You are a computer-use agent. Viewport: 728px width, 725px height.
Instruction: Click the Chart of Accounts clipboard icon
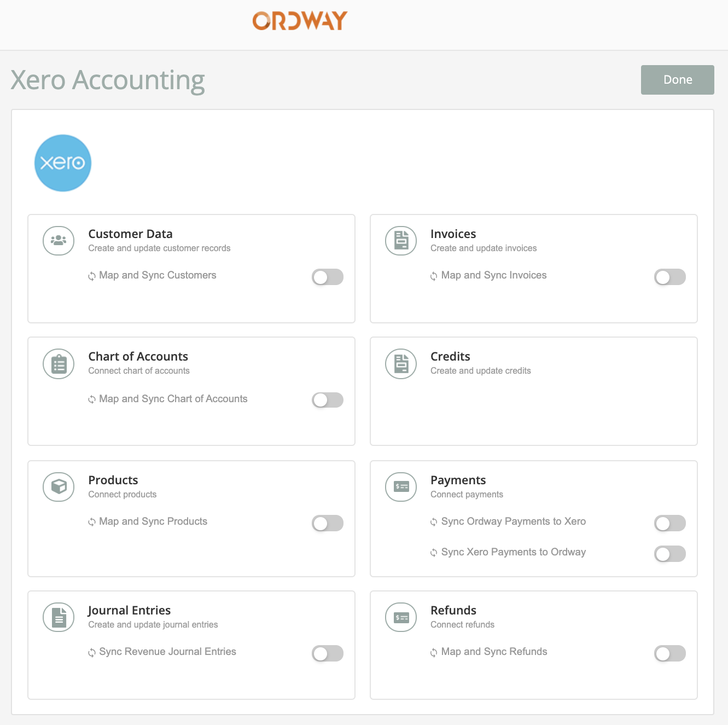click(59, 364)
